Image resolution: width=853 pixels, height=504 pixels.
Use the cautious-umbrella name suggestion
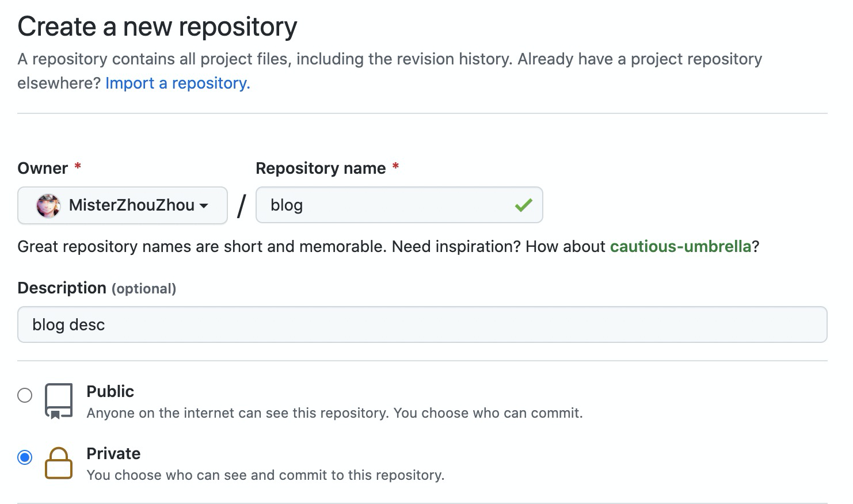pos(680,247)
